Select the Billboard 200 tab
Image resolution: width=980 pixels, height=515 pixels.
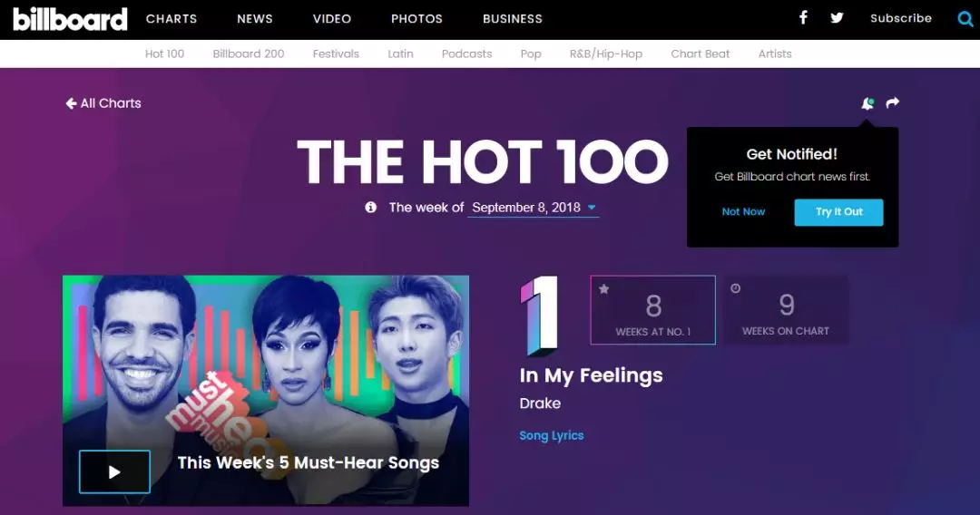248,53
